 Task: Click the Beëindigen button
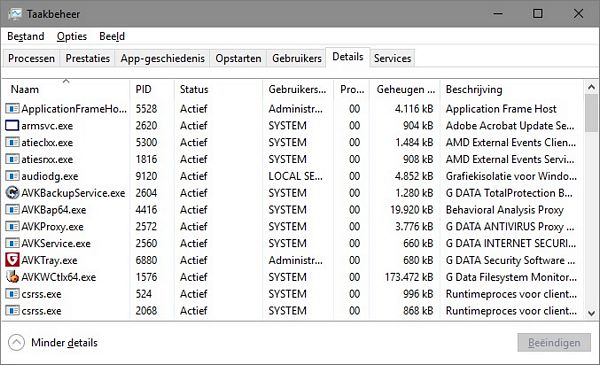coord(554,342)
